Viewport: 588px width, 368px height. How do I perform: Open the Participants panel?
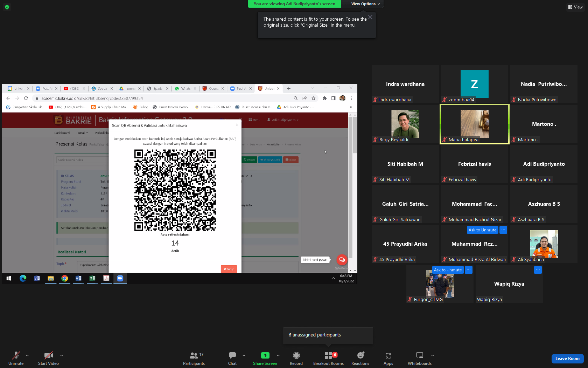(x=194, y=358)
